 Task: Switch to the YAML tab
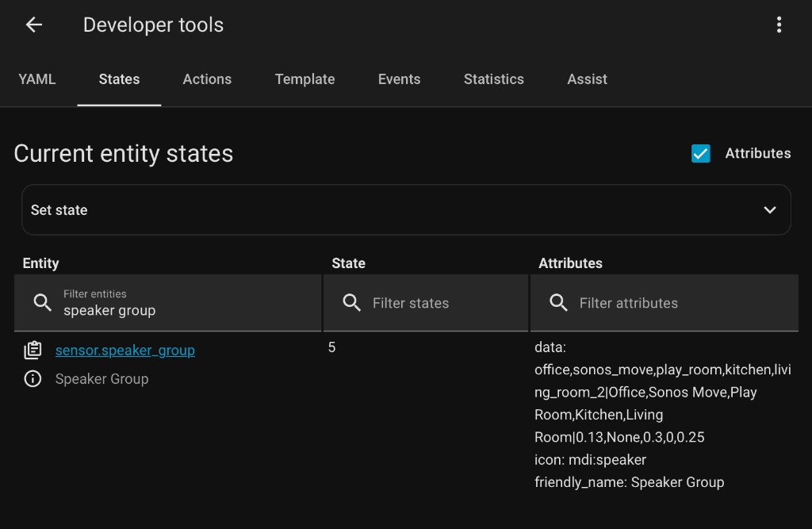[37, 79]
